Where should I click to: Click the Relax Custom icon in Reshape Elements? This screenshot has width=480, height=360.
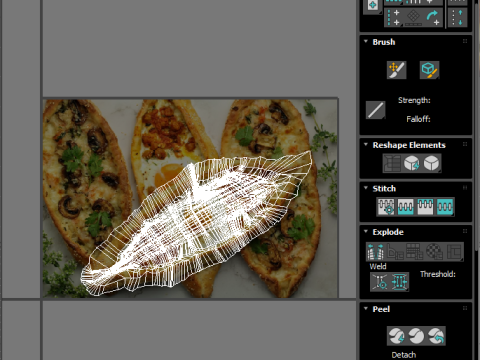(x=432, y=163)
